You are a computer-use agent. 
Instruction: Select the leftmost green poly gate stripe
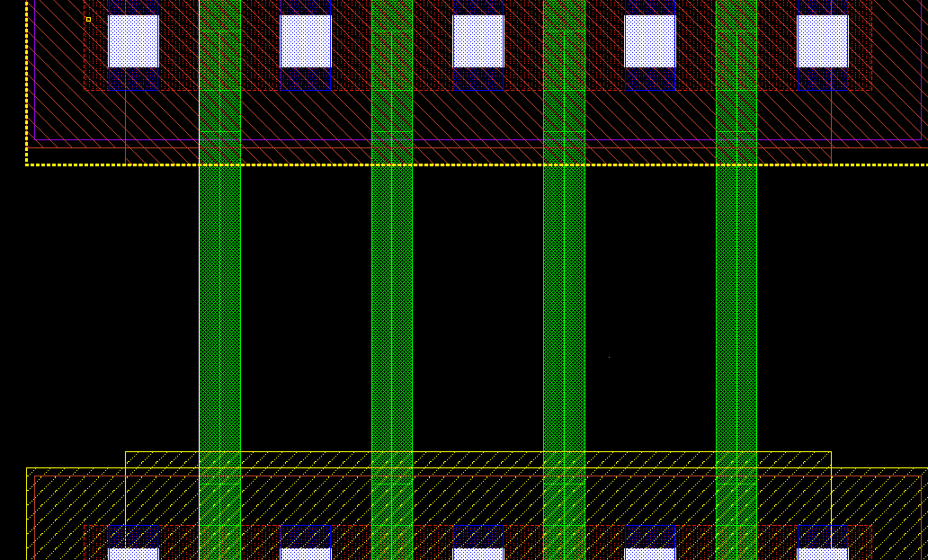click(x=220, y=280)
